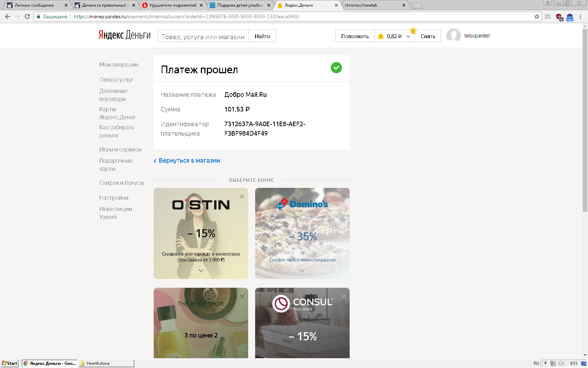Viewport: 588px width, 368px height.
Task: Open Денежные переводы in sidebar
Action: [x=113, y=95]
